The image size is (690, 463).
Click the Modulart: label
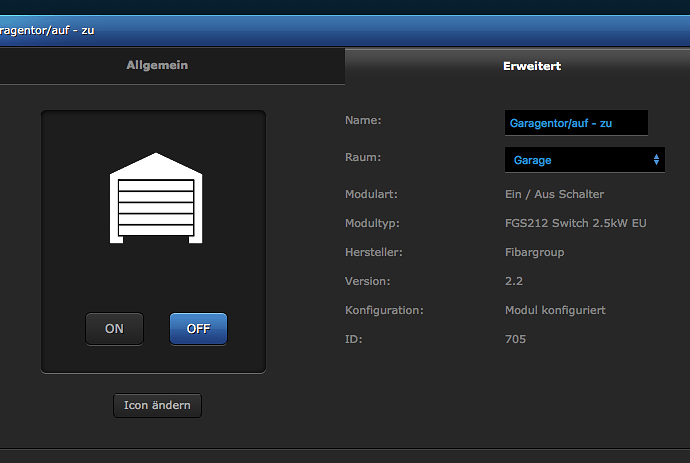371,194
